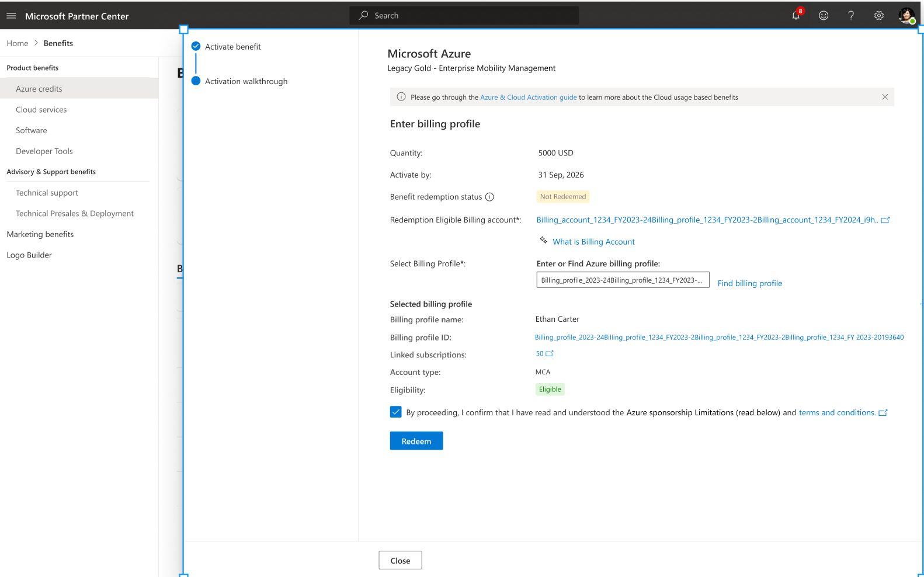
Task: Click the MCA account type value
Action: [x=543, y=372]
